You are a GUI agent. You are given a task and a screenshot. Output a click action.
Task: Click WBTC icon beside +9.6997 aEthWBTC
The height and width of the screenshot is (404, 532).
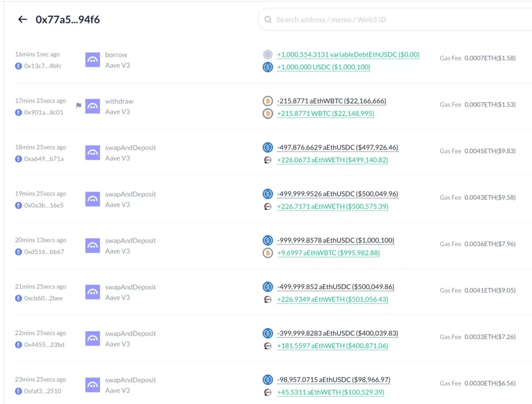tap(268, 253)
